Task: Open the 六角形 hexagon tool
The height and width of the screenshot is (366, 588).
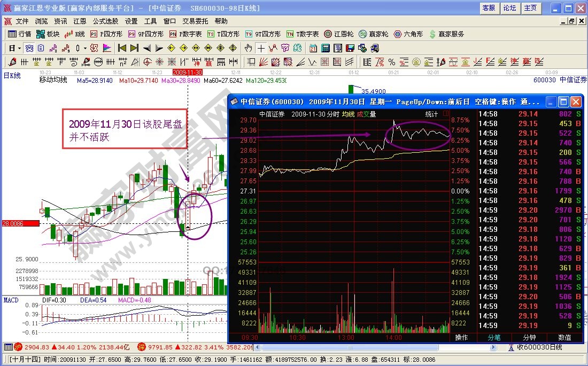Action: [408, 34]
